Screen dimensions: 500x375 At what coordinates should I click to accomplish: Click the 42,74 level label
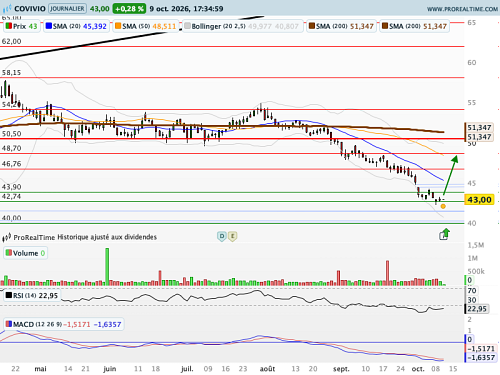pos(11,196)
